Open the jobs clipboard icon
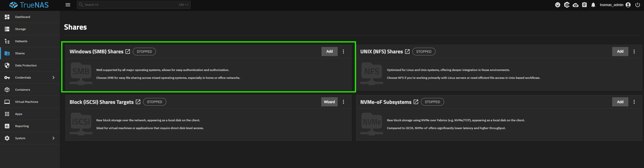 584,5
